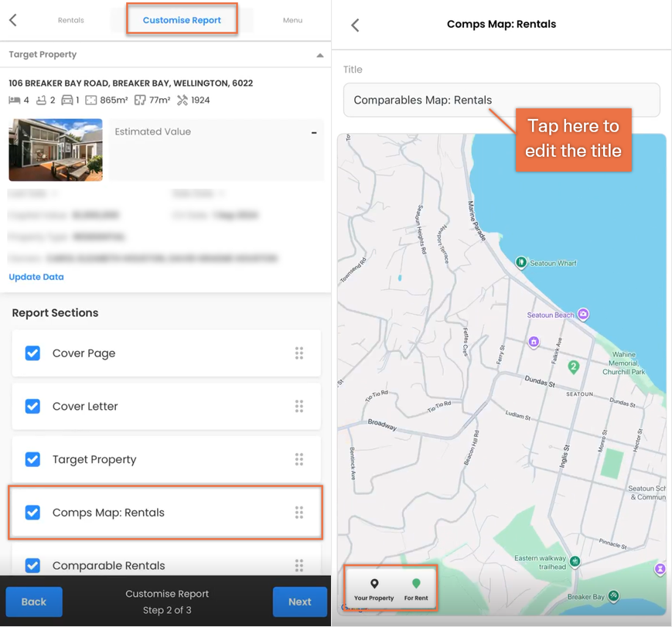The height and width of the screenshot is (627, 672).
Task: Click the For Rent legend pin
Action: (x=416, y=583)
